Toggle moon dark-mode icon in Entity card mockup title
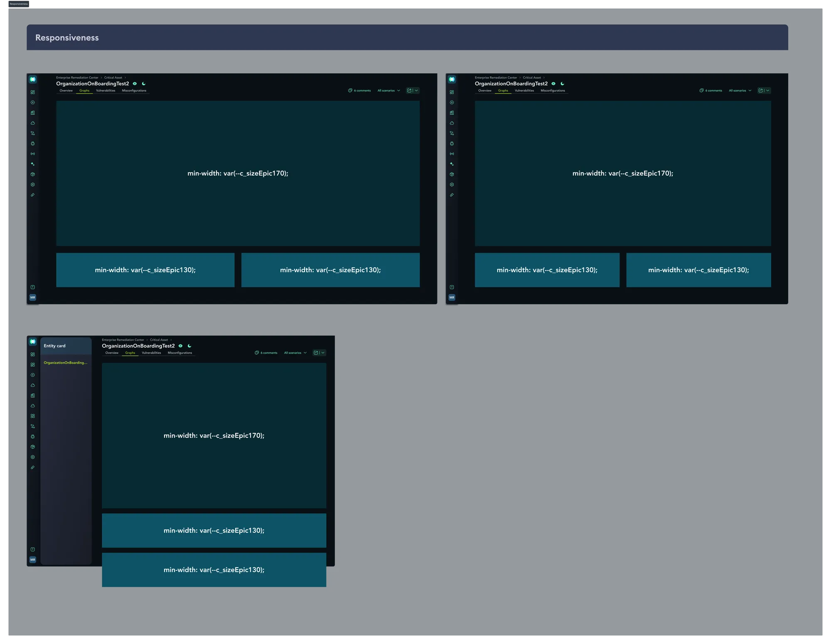The width and height of the screenshot is (831, 644). tap(189, 346)
